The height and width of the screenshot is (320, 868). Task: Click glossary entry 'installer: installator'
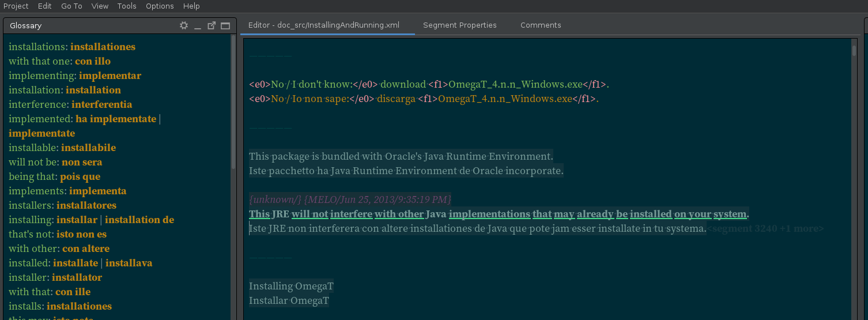coord(55,277)
